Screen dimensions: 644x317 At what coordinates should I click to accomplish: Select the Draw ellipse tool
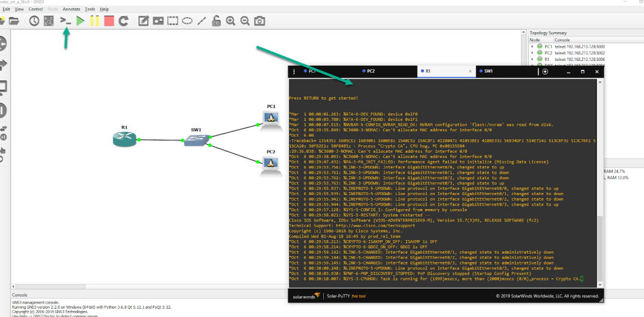pos(187,21)
